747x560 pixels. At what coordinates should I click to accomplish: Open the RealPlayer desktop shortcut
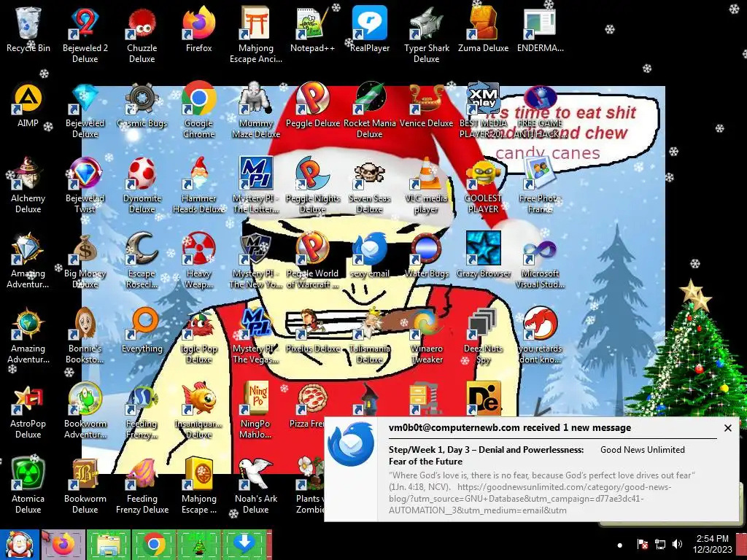pos(370,30)
